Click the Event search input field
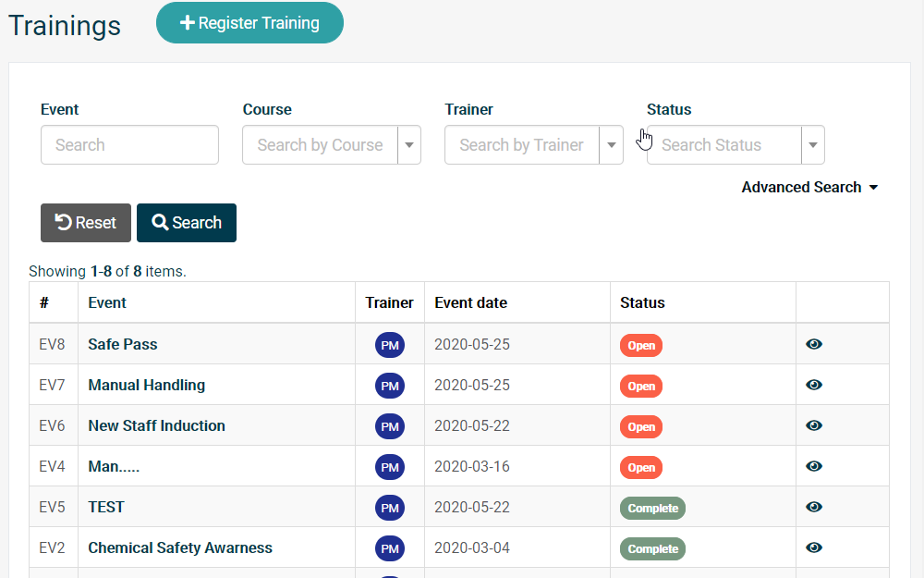 (x=129, y=145)
